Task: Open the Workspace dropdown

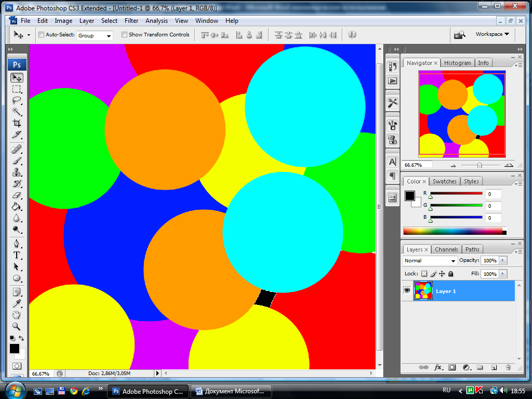Action: click(x=493, y=34)
